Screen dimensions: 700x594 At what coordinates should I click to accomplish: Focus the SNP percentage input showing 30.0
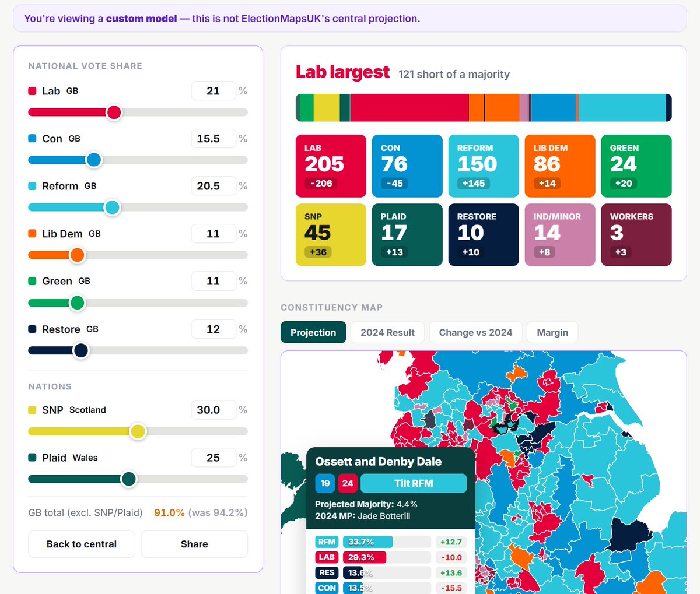[213, 410]
